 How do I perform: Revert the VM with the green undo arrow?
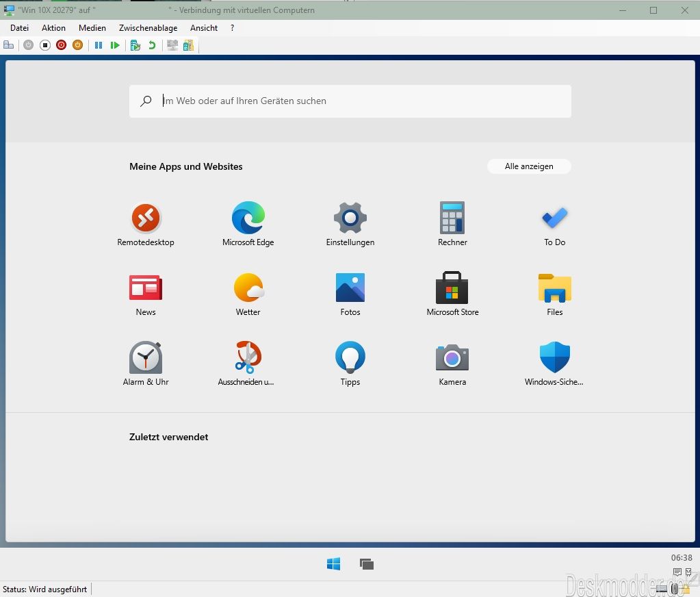point(152,45)
